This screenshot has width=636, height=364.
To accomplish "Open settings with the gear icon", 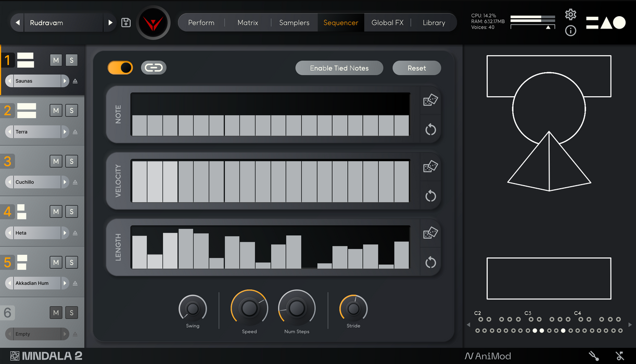I will tap(570, 15).
